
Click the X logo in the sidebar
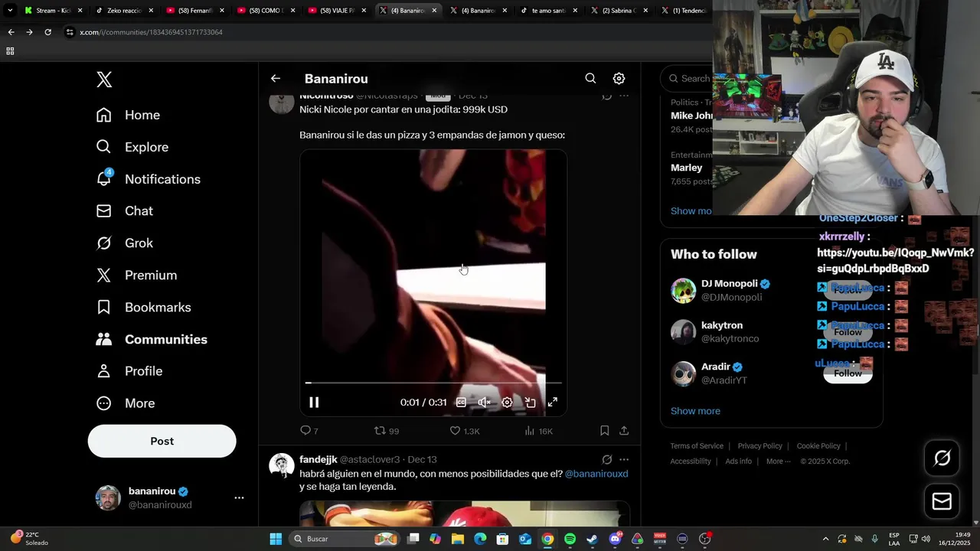click(104, 80)
